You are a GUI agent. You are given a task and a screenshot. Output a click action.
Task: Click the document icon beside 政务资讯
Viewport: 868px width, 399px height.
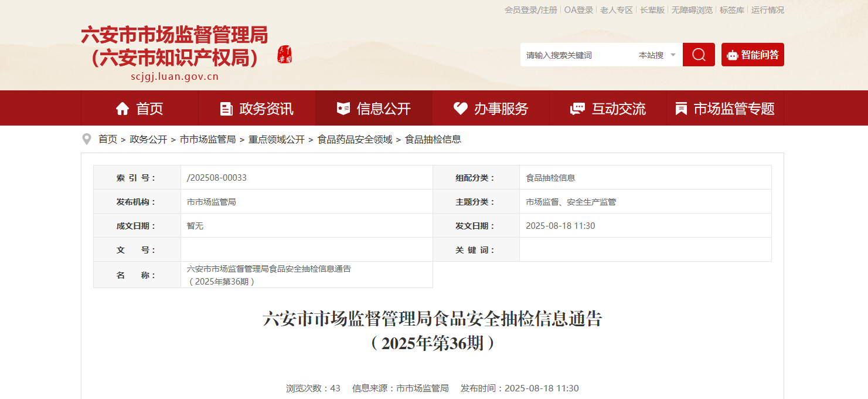(226, 109)
